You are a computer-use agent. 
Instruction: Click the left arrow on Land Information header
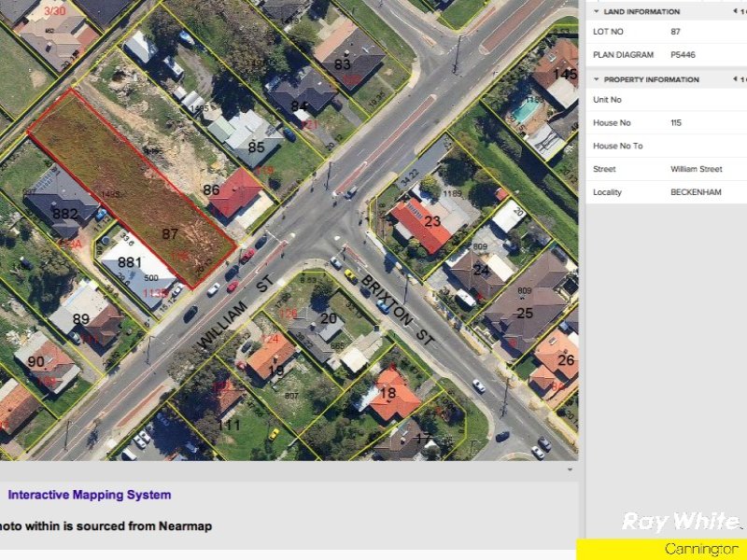pos(737,11)
